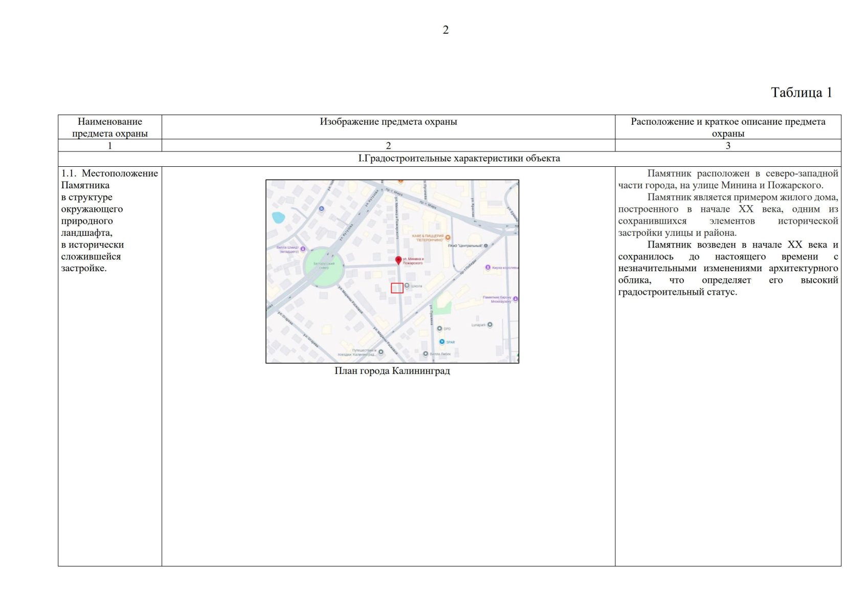Select the Lunapark marker icon
868x614 pixels.
tap(490, 324)
